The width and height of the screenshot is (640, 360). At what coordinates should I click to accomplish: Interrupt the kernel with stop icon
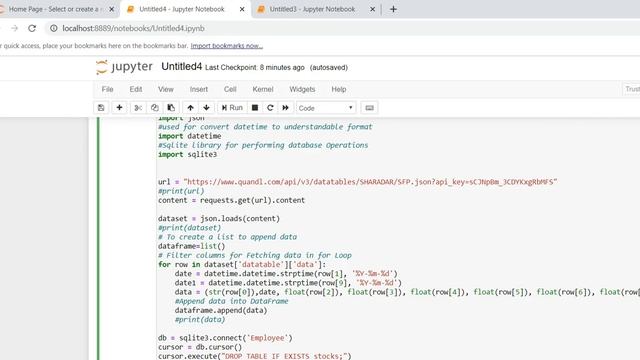click(x=255, y=108)
